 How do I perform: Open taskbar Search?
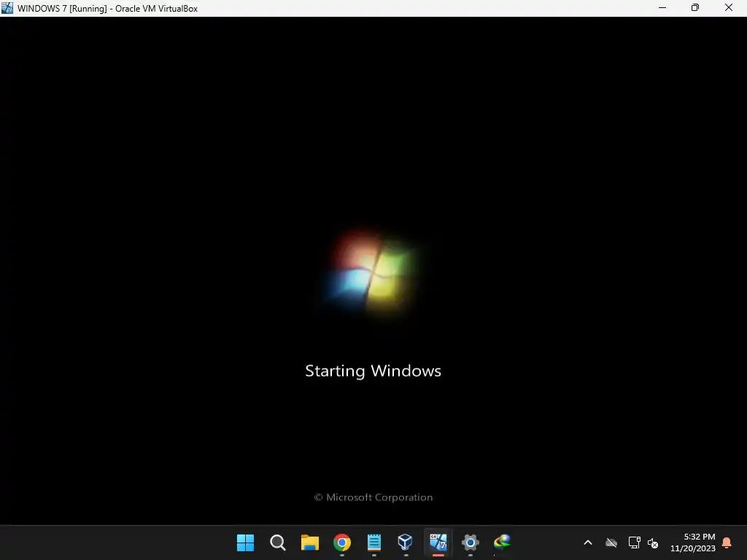[278, 542]
